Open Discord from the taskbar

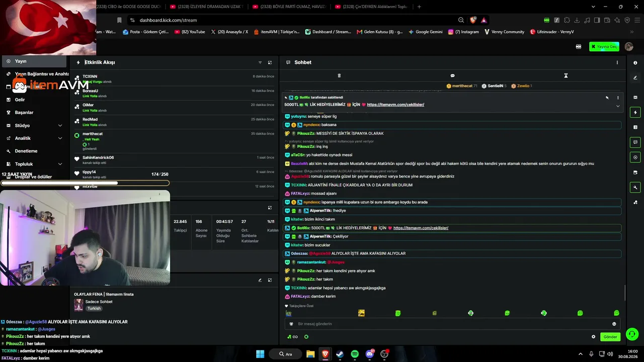point(370,354)
